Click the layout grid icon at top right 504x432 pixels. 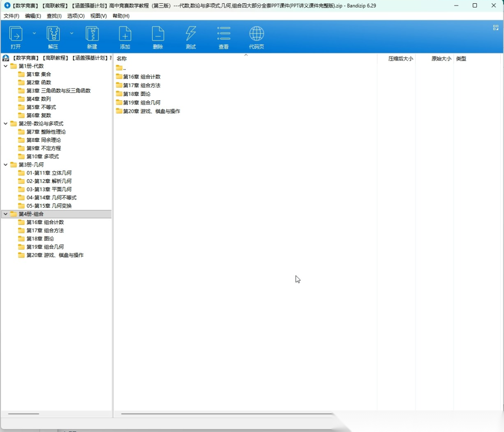[x=496, y=28]
